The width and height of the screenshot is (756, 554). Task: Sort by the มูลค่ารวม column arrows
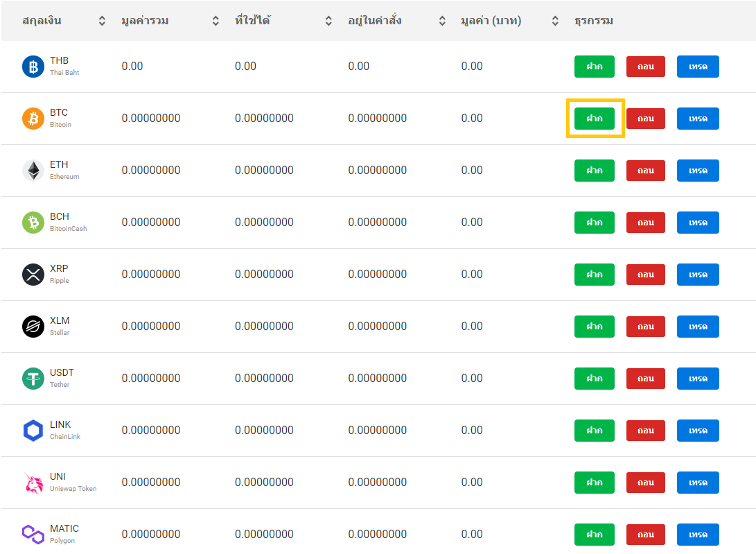(216, 21)
